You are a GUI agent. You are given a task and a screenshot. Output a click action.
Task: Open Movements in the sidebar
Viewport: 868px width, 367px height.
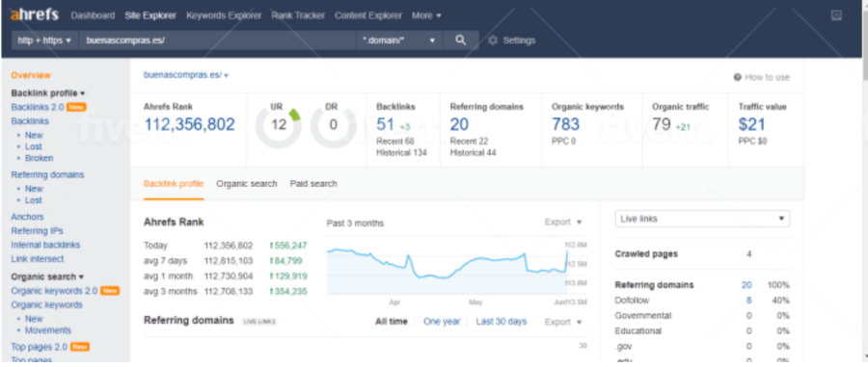coord(47,330)
